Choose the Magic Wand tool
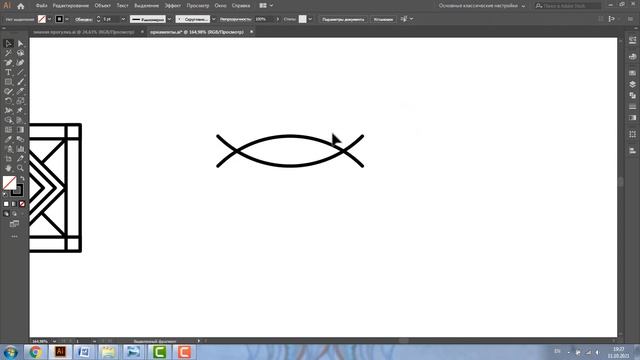Screen dimensions: 640x360 coord(8,53)
